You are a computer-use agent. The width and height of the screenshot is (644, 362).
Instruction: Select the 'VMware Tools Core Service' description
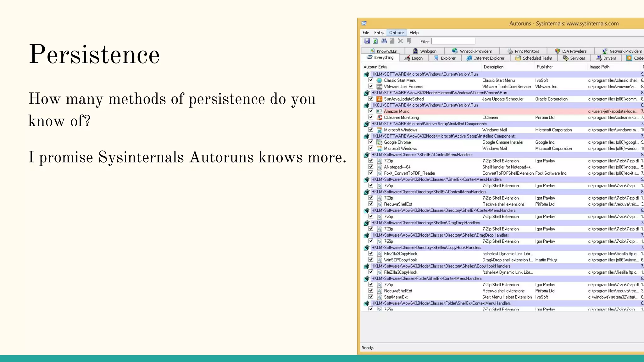pyautogui.click(x=506, y=87)
